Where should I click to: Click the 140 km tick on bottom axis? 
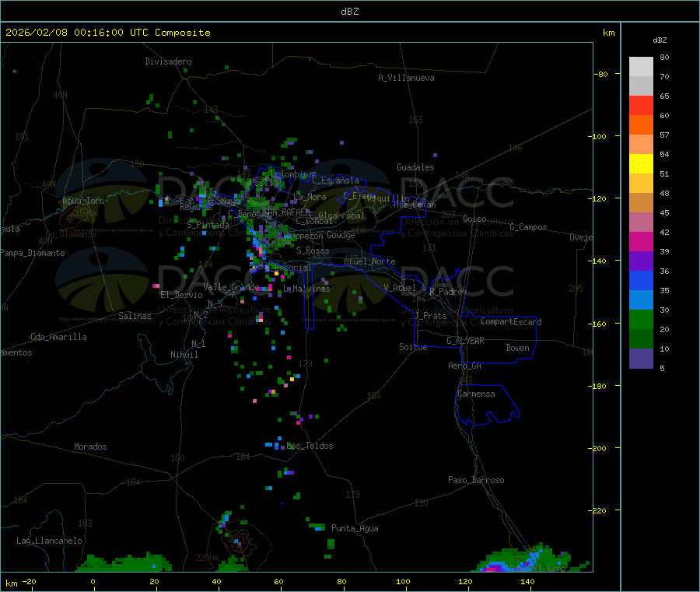tap(527, 581)
